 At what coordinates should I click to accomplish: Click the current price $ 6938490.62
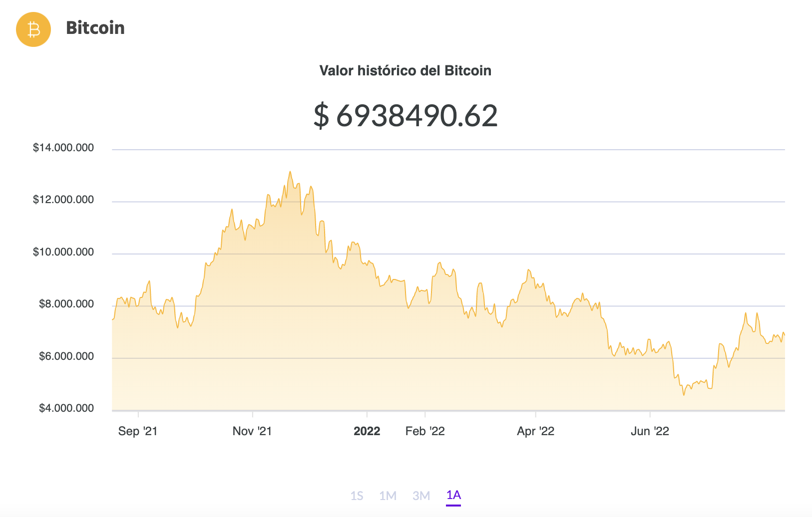tap(406, 116)
